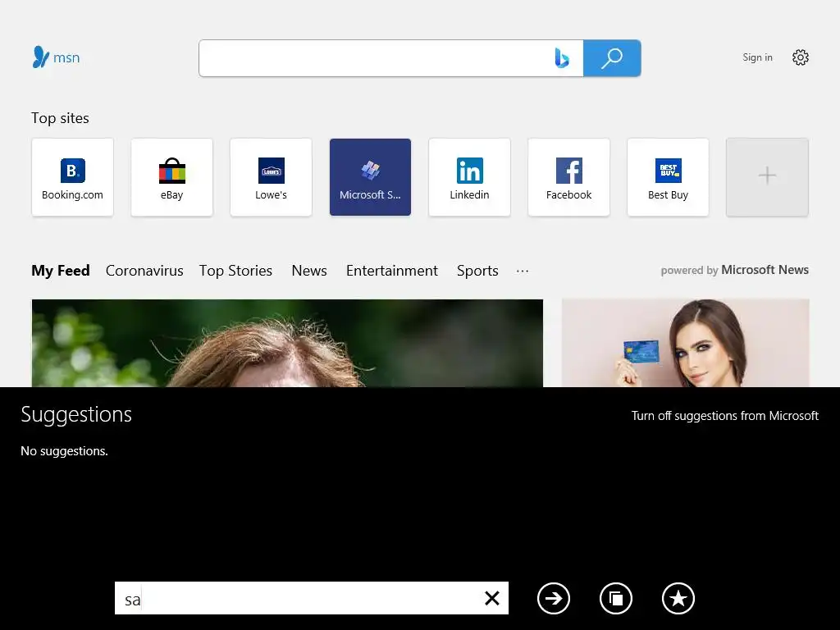This screenshot has width=840, height=630.
Task: Select the My Feed tab
Action: point(61,271)
